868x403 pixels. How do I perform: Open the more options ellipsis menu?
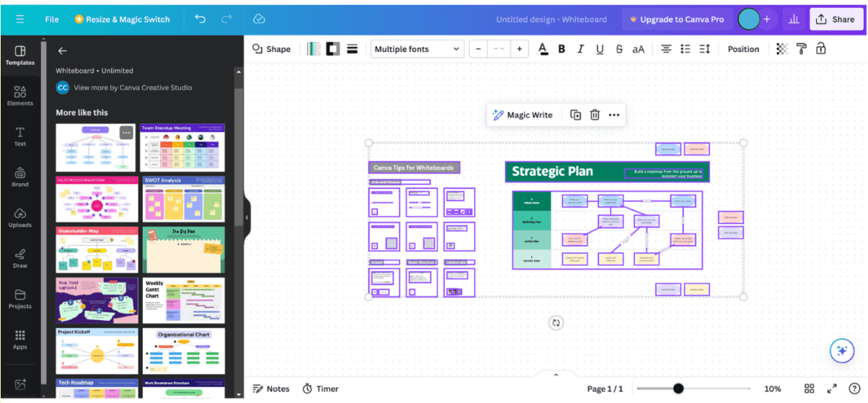614,115
